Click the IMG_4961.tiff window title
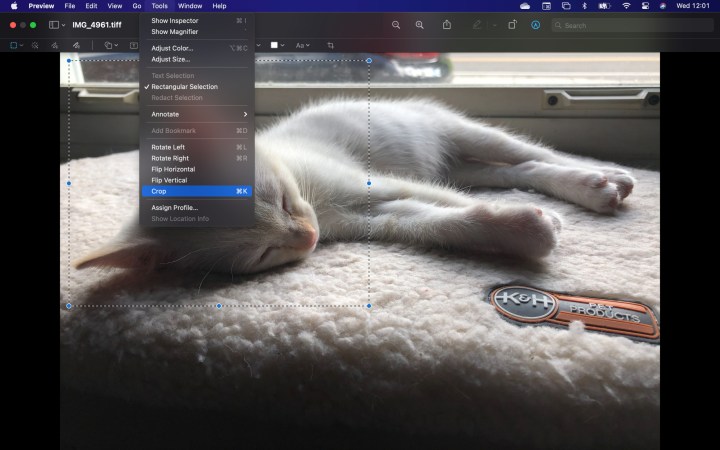 click(97, 25)
